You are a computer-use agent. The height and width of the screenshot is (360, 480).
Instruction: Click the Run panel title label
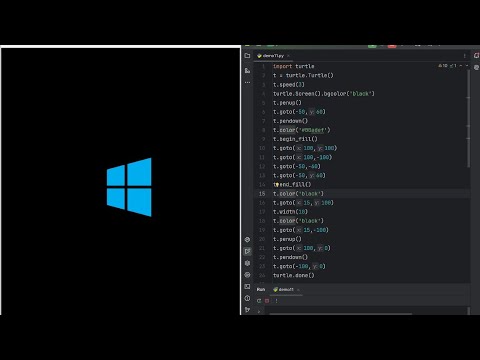click(261, 289)
